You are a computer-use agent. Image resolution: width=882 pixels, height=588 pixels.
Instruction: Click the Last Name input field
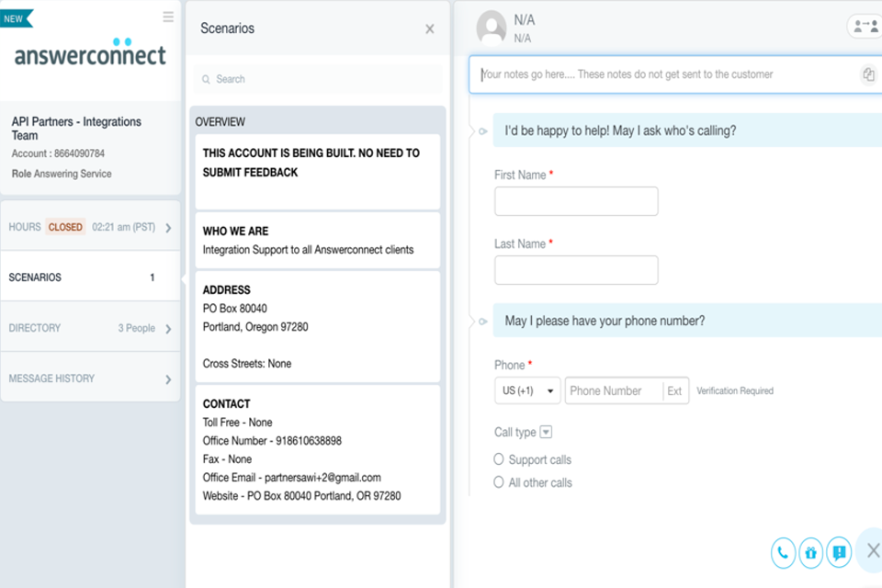coord(576,270)
